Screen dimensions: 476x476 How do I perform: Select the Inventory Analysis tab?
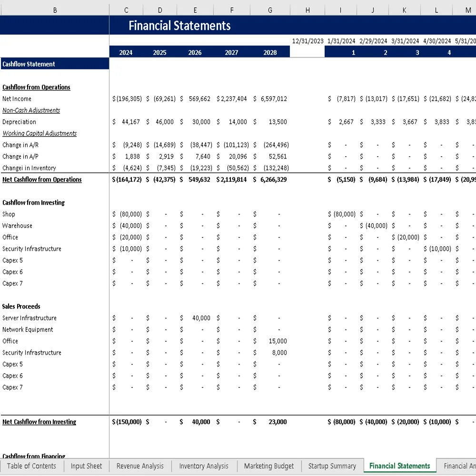(x=204, y=466)
